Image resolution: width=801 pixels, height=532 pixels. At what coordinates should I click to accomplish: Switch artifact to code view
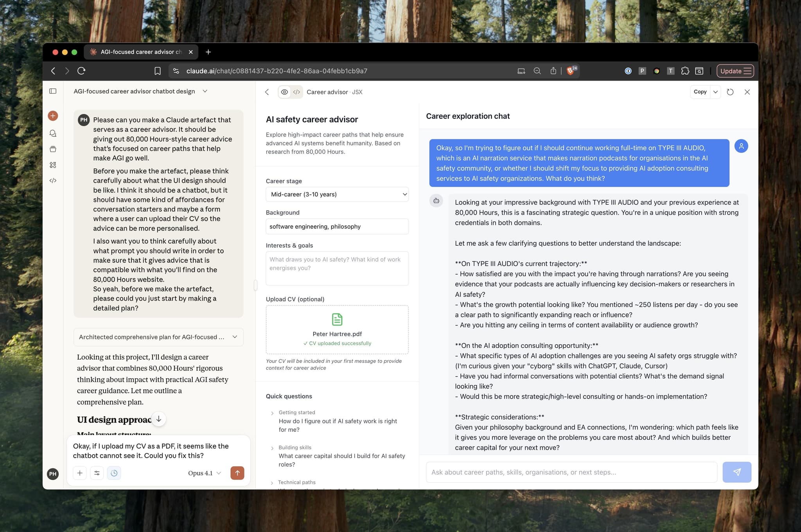point(297,92)
